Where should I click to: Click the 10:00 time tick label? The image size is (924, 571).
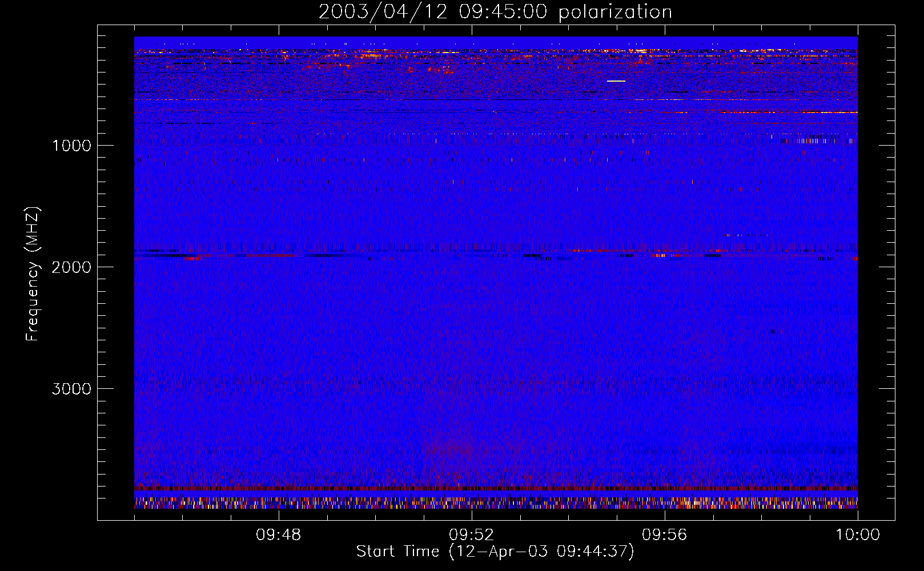pos(858,535)
